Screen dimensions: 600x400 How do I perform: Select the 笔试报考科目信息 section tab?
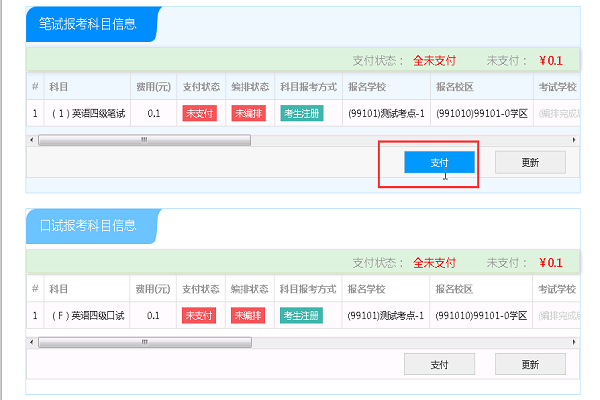88,23
